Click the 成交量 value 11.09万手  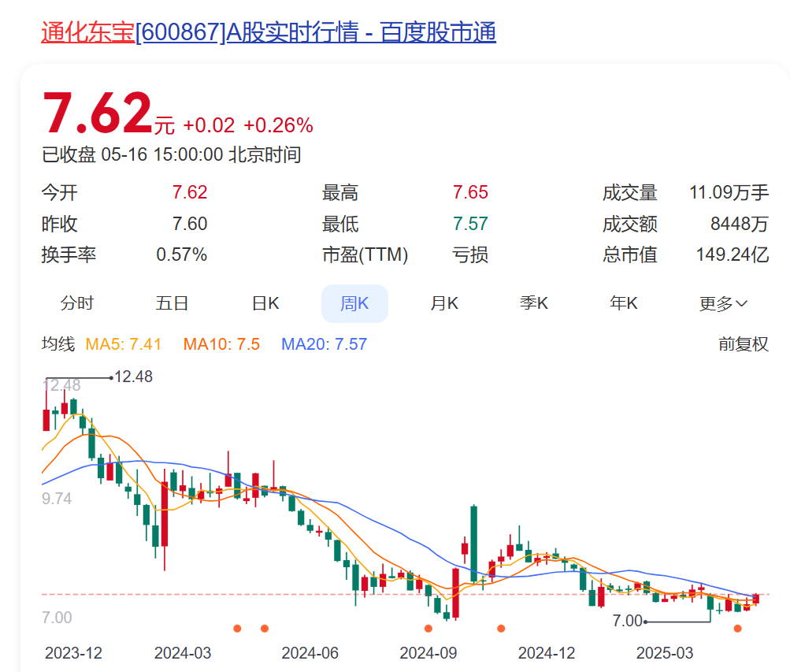pyautogui.click(x=729, y=192)
